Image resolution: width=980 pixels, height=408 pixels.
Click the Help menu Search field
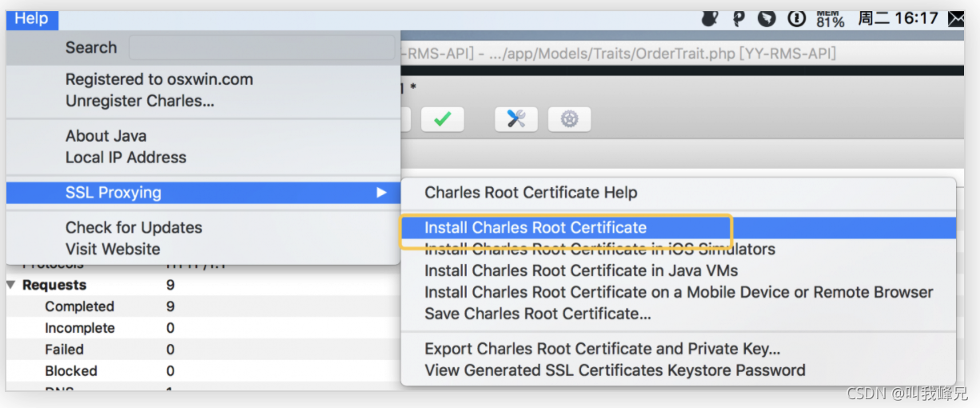(261, 47)
